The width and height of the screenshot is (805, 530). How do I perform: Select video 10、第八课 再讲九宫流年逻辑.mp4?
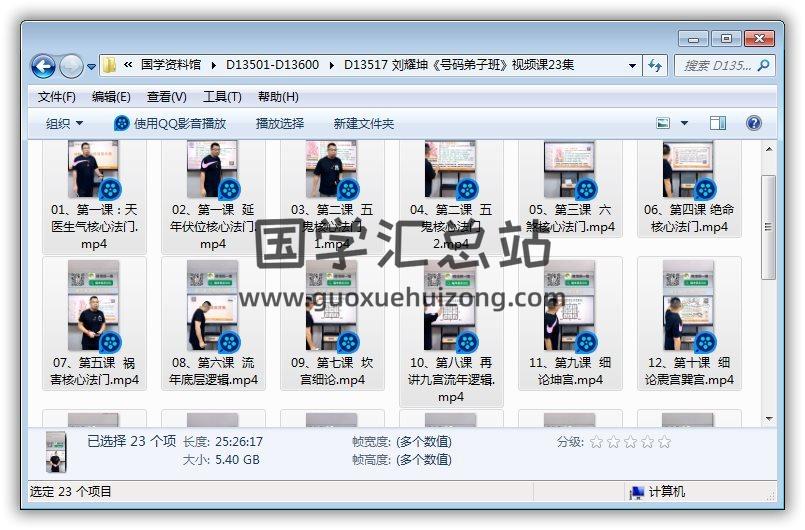click(x=451, y=332)
